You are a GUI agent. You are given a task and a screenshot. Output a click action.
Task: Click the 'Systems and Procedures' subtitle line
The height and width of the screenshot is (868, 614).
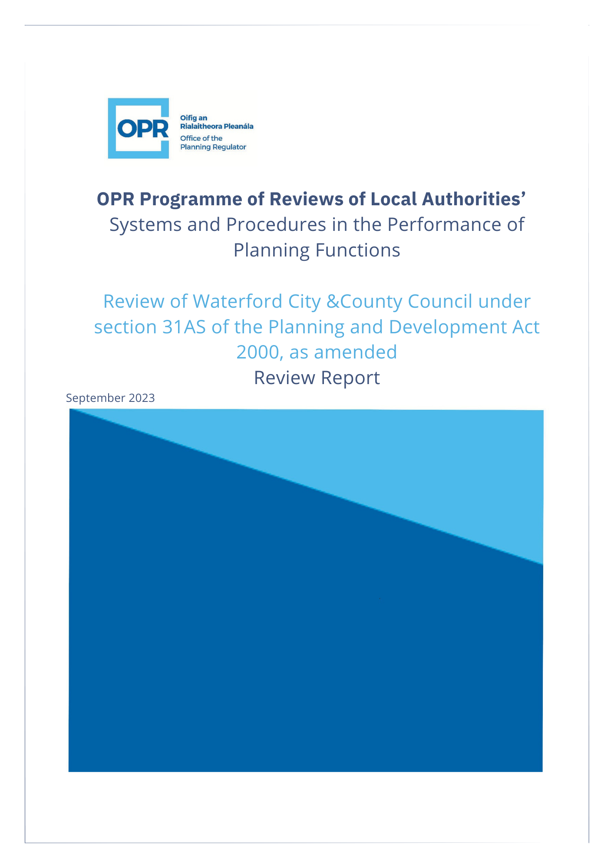pyautogui.click(x=317, y=225)
